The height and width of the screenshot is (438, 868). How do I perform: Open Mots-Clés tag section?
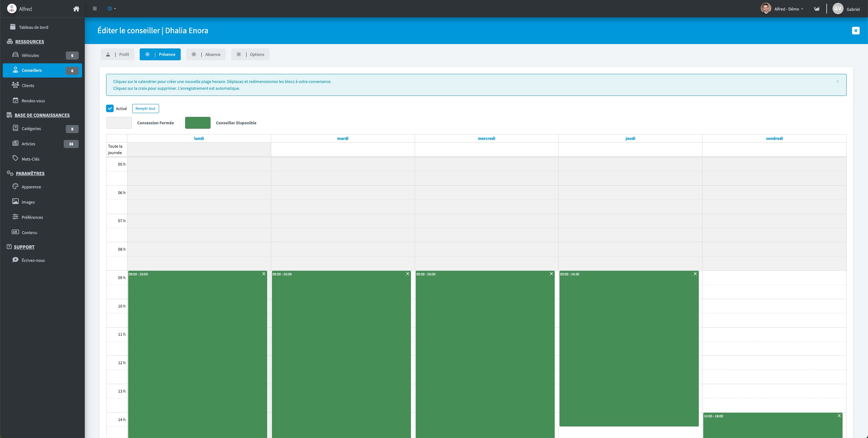coord(31,159)
